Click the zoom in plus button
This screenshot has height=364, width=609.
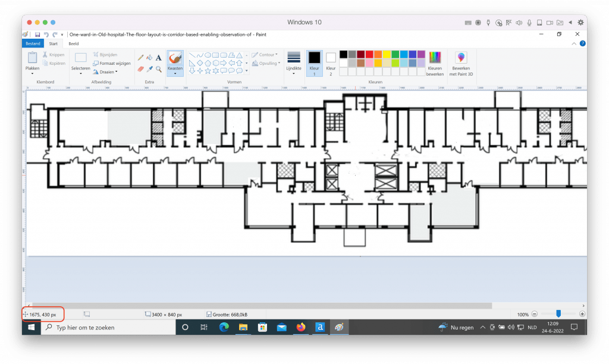(582, 314)
